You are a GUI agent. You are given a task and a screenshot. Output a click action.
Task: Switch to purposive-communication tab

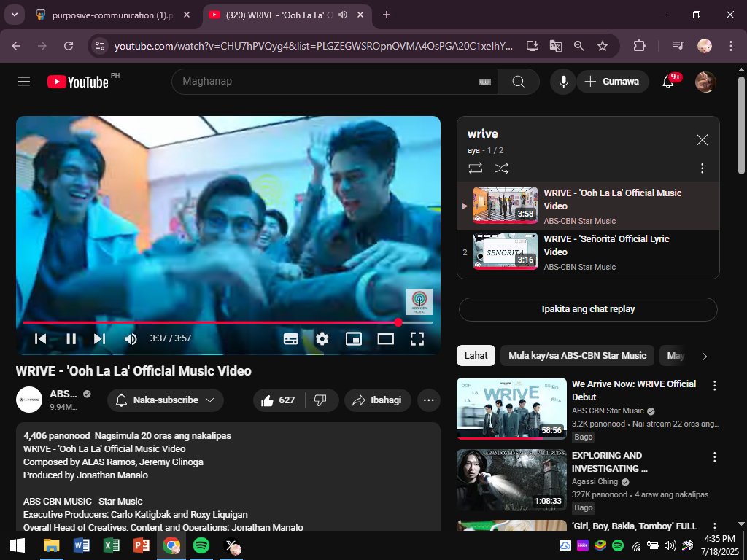(115, 15)
